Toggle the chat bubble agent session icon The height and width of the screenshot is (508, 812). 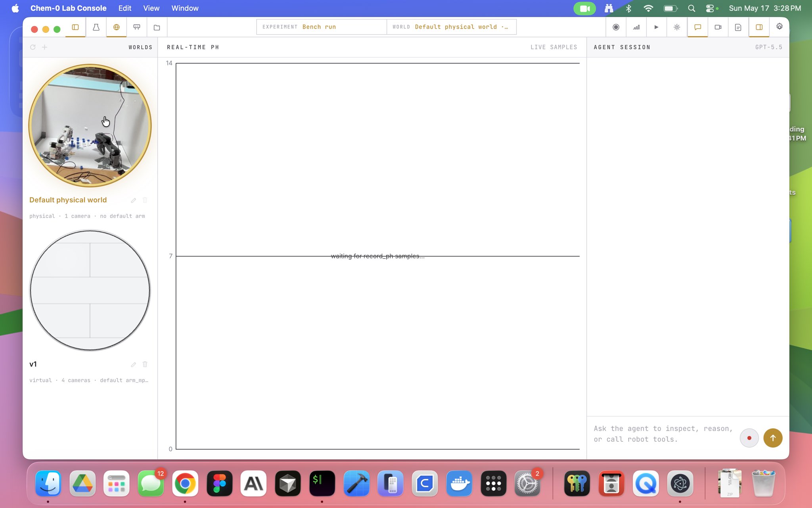pos(697,27)
